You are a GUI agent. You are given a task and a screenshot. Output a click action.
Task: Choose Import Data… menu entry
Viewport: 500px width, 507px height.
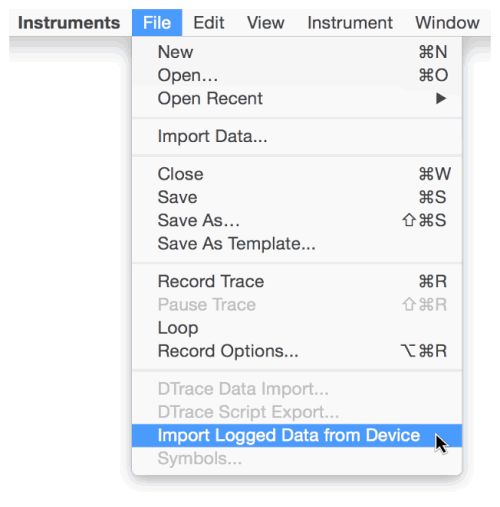(297, 136)
